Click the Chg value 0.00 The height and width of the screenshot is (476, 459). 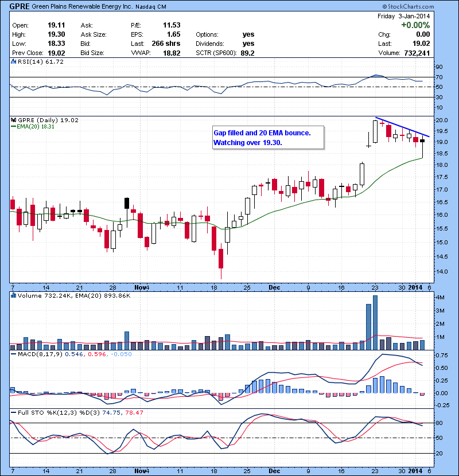tap(423, 34)
